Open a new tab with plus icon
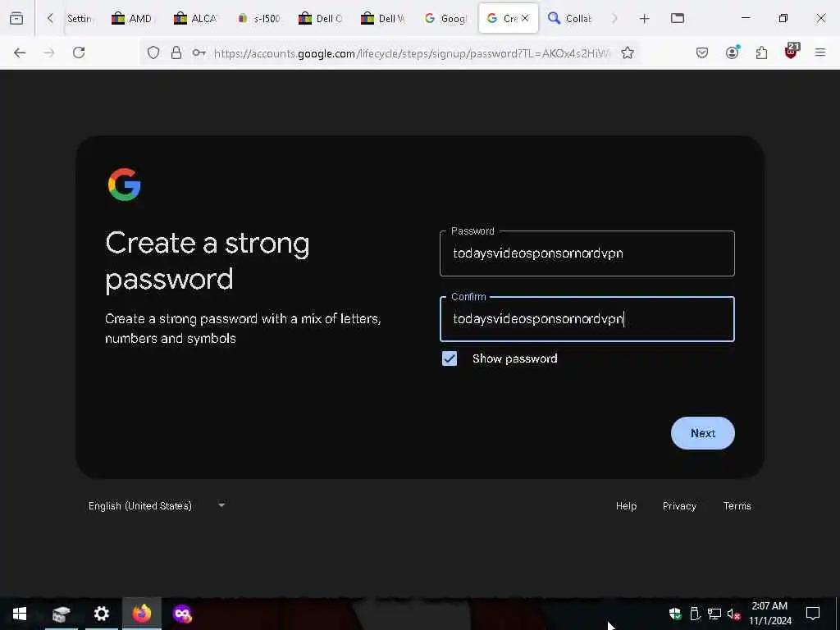 [x=645, y=19]
